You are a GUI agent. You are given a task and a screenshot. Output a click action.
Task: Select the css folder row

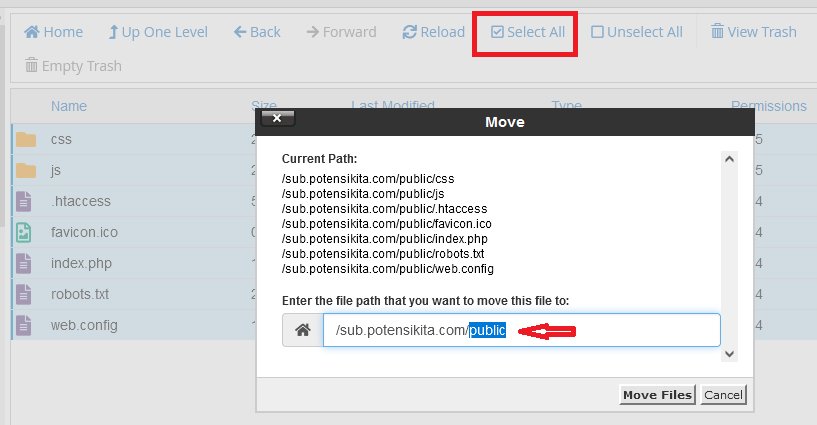[x=62, y=139]
